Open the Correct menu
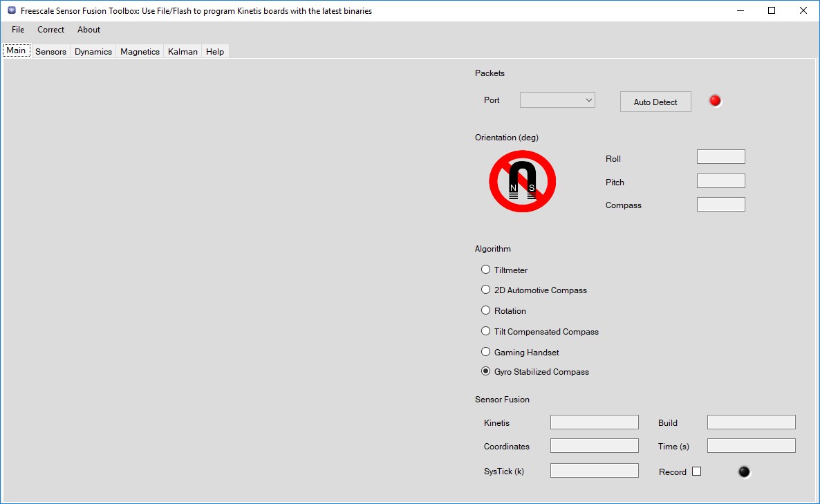This screenshot has width=820, height=504. pos(50,30)
